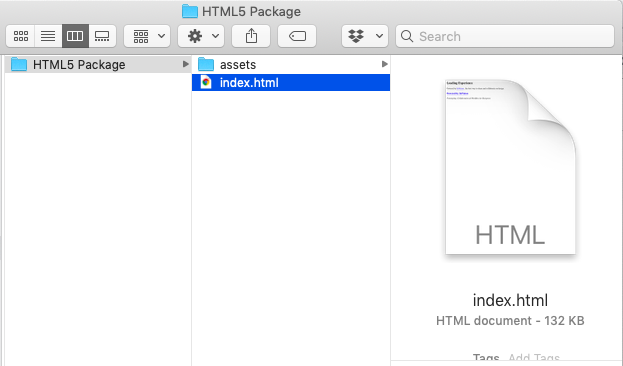Select the assets folder
Image resolution: width=623 pixels, height=366 pixels.
[x=291, y=64]
